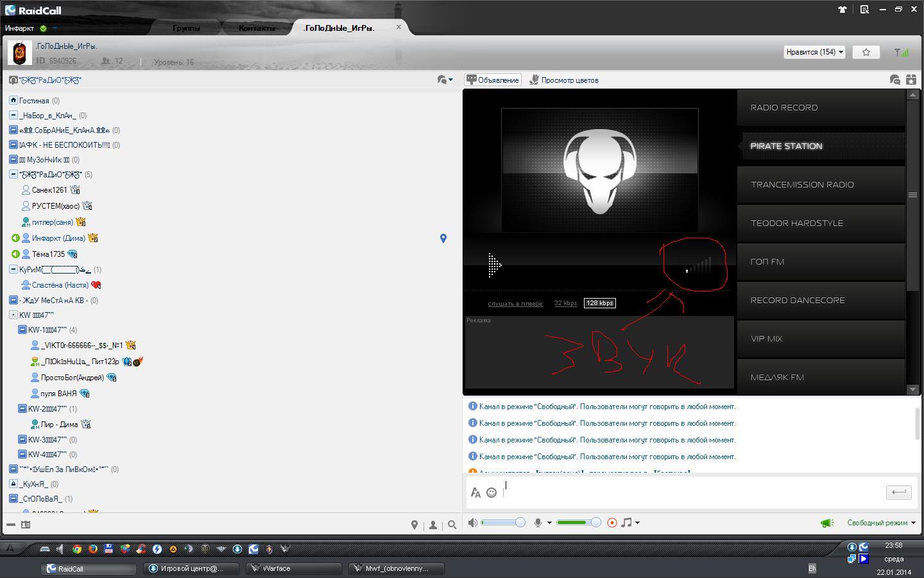The image size is (924, 578).
Task: Click the heart badge next to Сластёна (Настя)
Action: (x=96, y=285)
